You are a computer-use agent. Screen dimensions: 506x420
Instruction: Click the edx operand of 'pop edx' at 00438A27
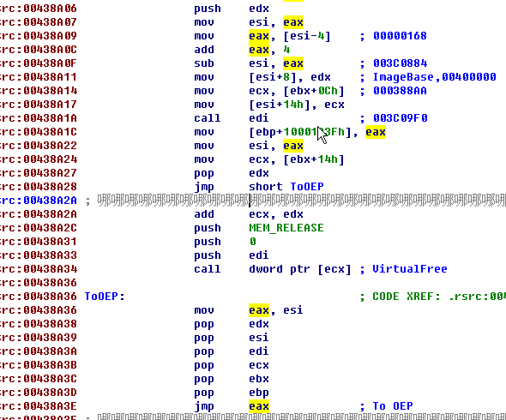259,173
